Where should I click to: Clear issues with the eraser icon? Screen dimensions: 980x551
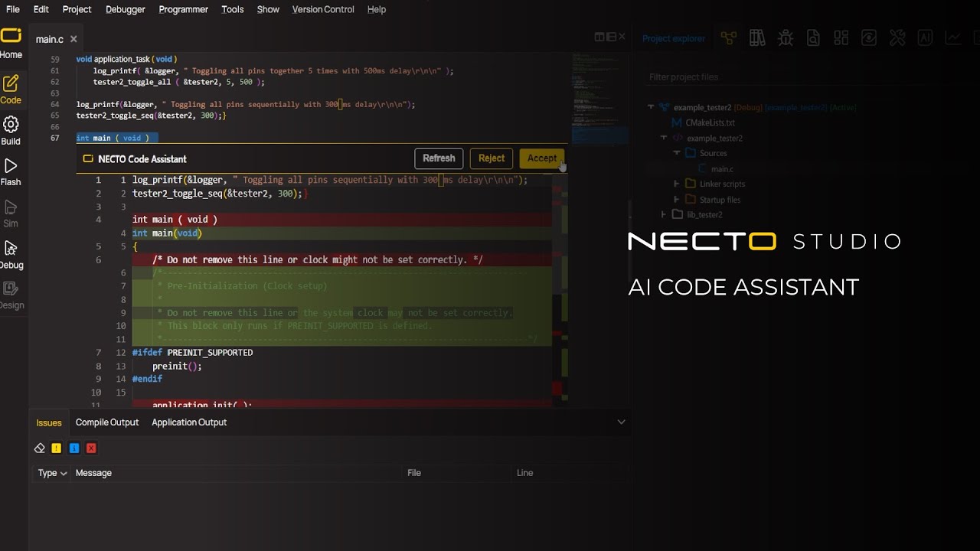[40, 448]
